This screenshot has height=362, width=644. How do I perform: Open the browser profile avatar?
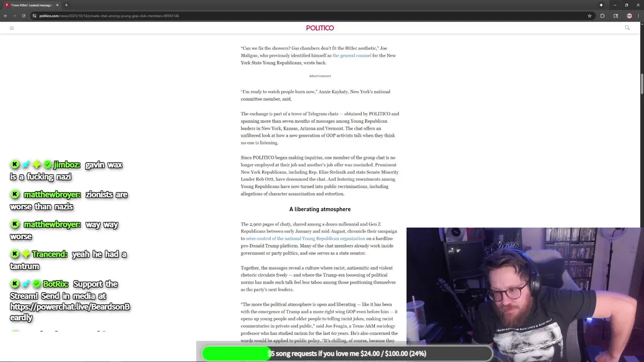629,16
